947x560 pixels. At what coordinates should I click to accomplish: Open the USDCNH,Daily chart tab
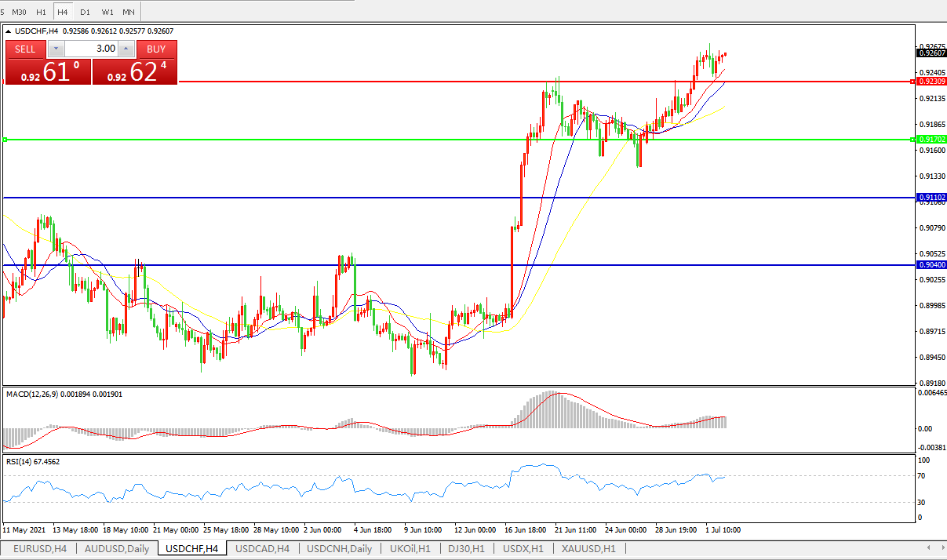[340, 549]
